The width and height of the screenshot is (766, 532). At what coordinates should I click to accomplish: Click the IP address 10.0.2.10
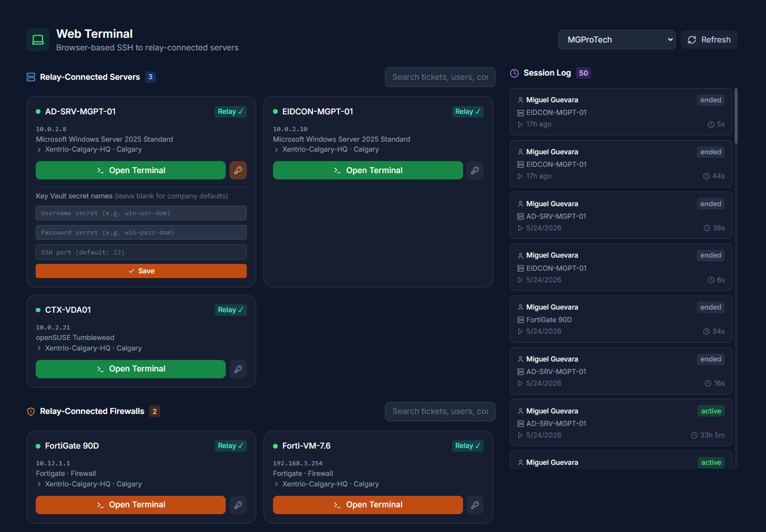[290, 129]
